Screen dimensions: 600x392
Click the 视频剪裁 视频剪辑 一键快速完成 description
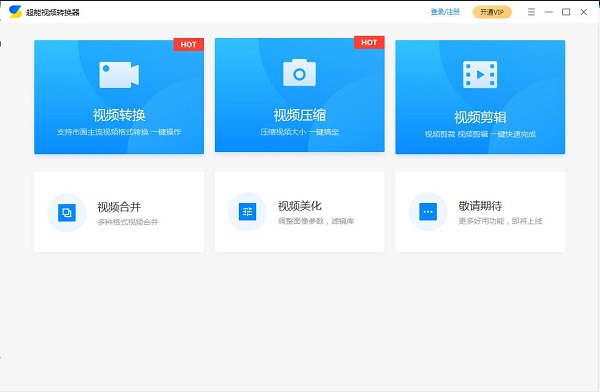coord(480,134)
